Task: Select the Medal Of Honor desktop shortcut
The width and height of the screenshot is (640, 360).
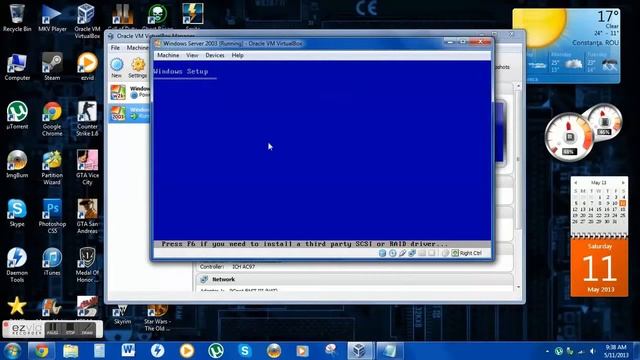Action: 87,265
